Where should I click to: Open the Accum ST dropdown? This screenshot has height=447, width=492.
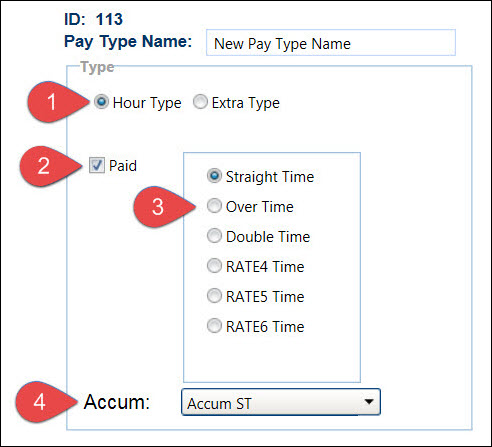(281, 402)
